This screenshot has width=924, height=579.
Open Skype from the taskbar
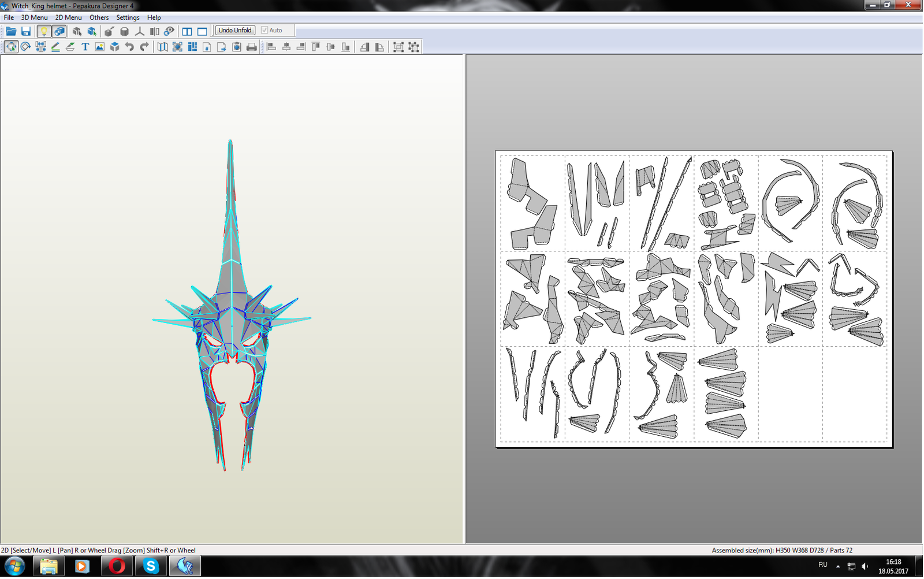(x=151, y=566)
